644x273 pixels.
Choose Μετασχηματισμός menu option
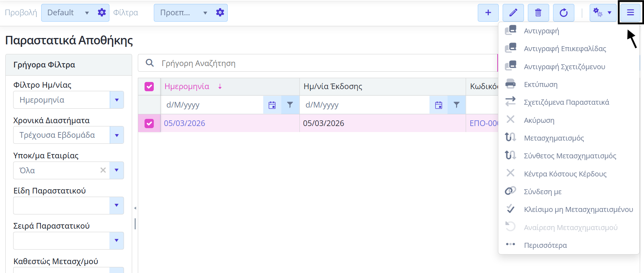point(554,138)
